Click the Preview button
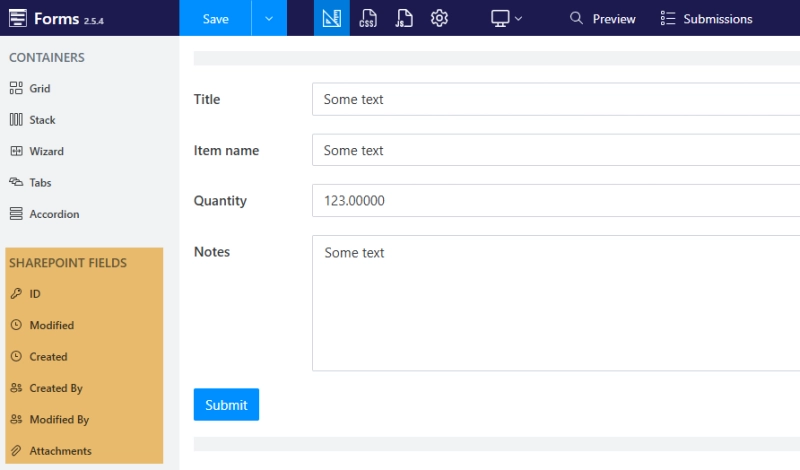800x470 pixels. click(x=602, y=18)
